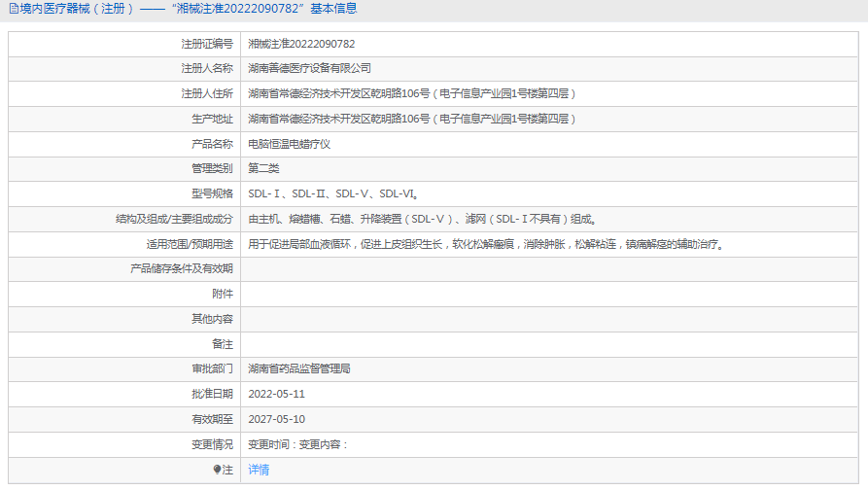Click the 型号规格 label
This screenshot has height=490, width=868.
(212, 193)
